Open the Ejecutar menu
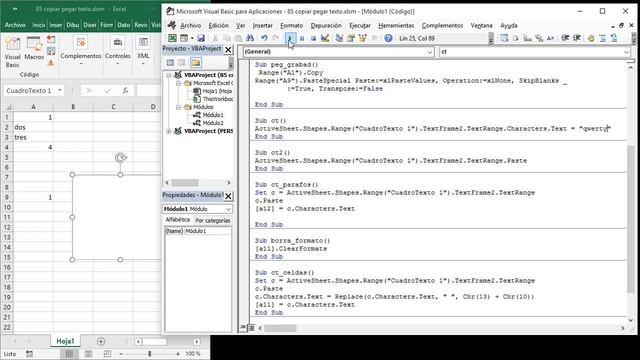The width and height of the screenshot is (640, 360). pyautogui.click(x=360, y=25)
